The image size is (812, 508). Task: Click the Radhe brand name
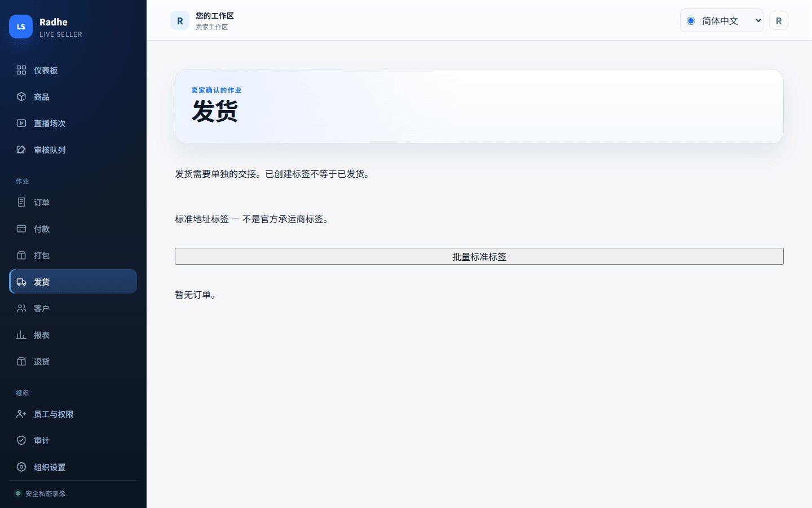tap(54, 22)
